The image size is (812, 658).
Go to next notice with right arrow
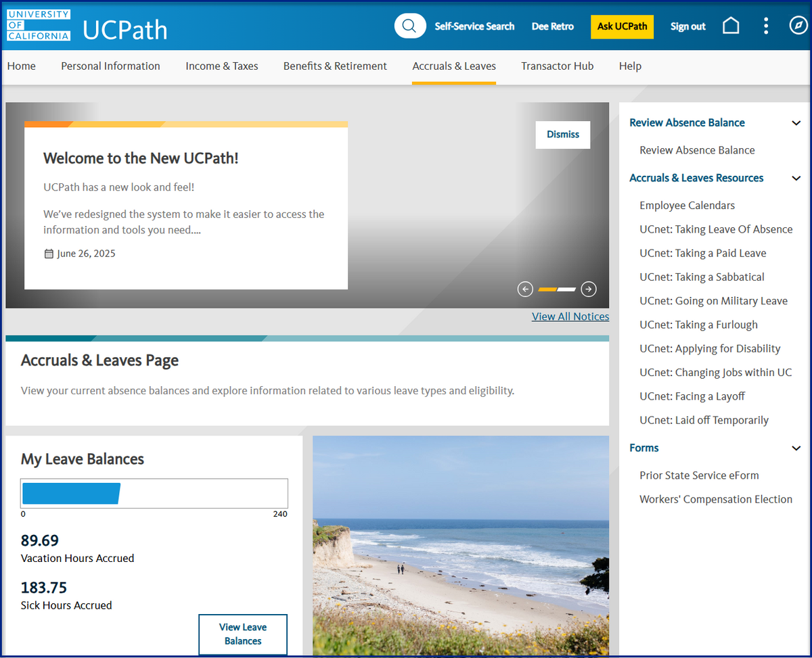(589, 289)
